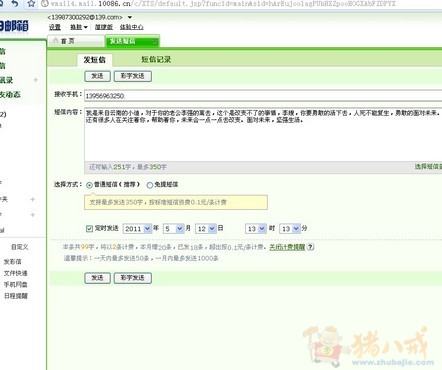442x370 pixels.
Task: Click the 接收手机 phone number field
Action: [263, 96]
